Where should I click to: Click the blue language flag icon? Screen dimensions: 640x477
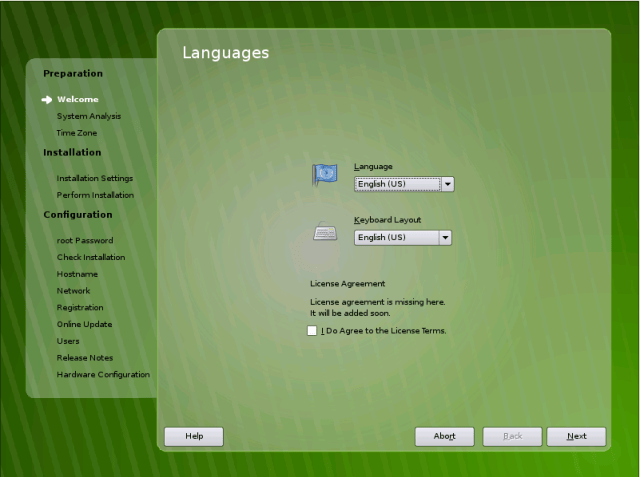(x=325, y=175)
